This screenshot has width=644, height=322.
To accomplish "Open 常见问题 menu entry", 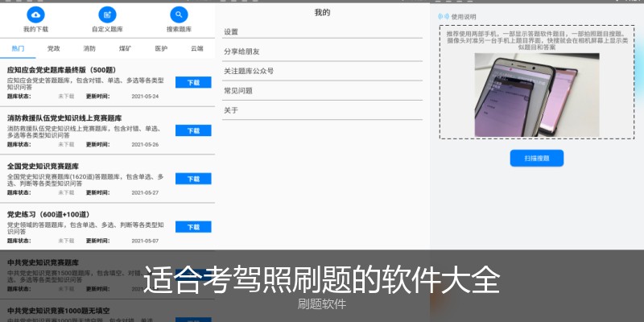I will click(323, 91).
